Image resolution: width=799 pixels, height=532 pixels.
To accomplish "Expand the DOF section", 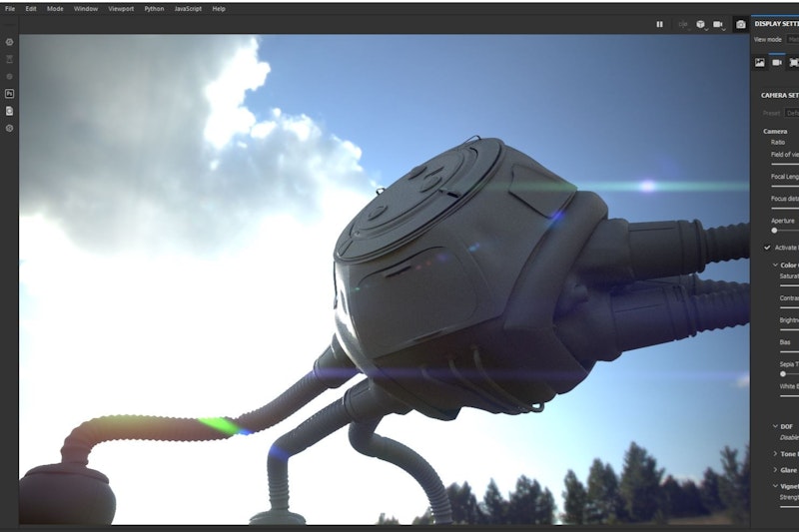I will (775, 426).
